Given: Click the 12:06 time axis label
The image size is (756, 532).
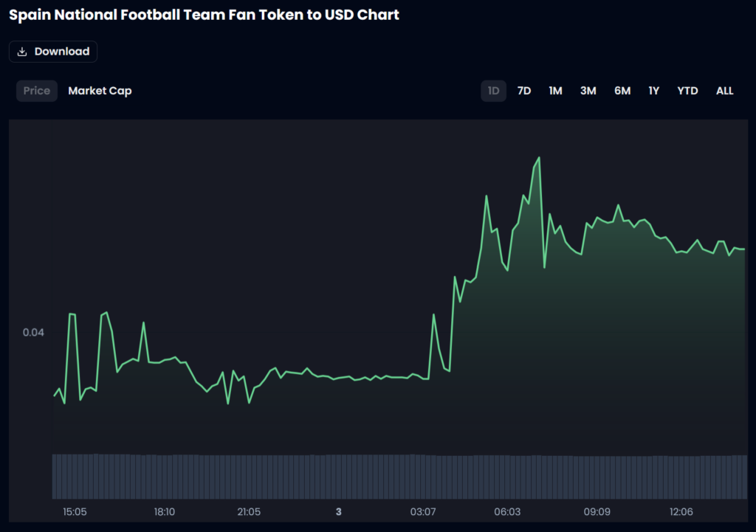Looking at the screenshot, I should (x=681, y=512).
